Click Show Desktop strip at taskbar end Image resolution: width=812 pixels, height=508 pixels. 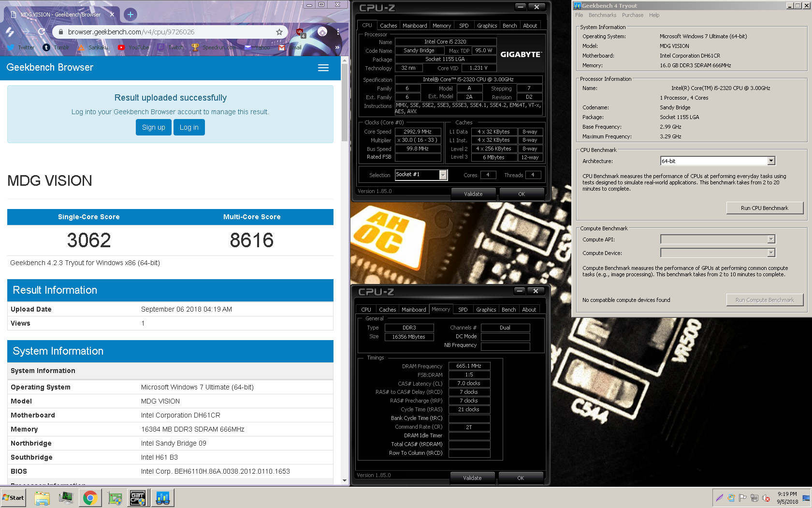click(806, 498)
